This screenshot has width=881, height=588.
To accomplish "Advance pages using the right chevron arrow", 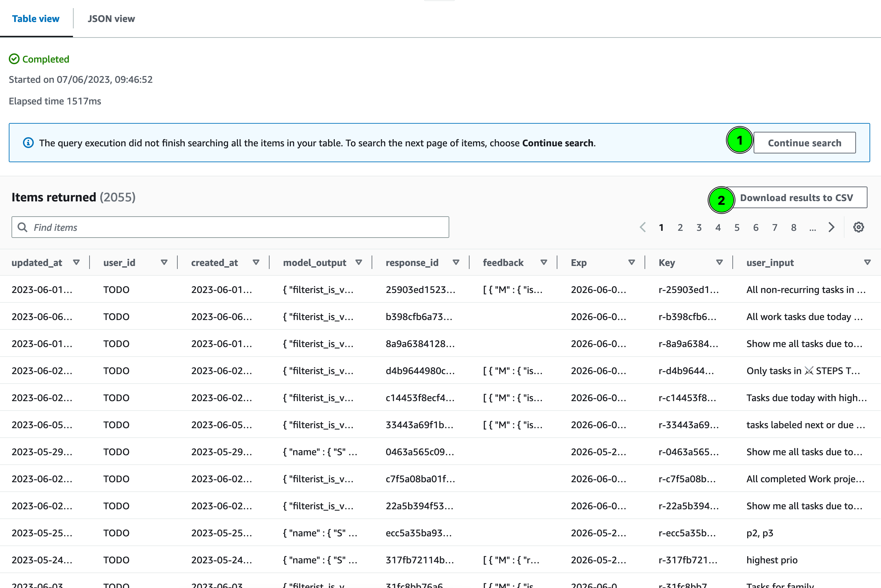I will click(x=832, y=227).
